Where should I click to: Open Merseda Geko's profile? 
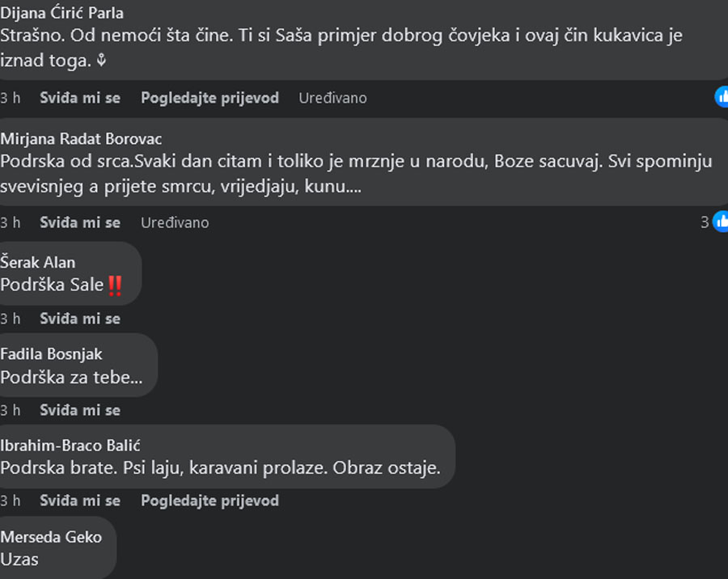[x=51, y=537]
